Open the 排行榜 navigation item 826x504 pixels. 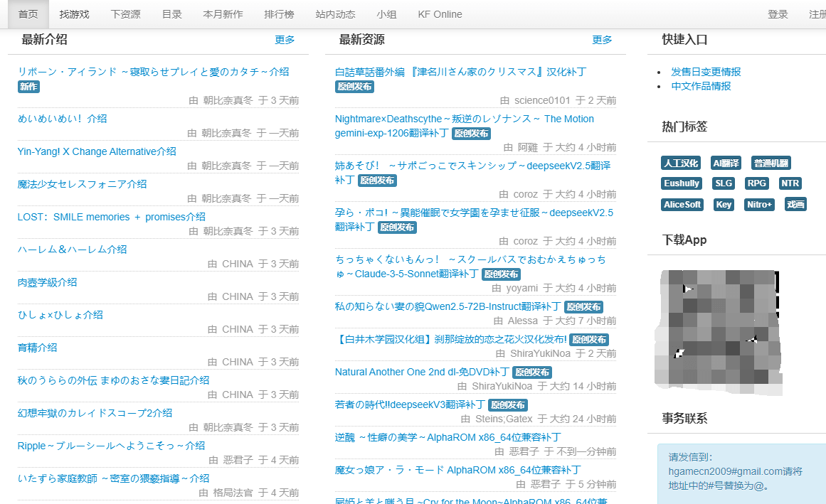(x=279, y=14)
